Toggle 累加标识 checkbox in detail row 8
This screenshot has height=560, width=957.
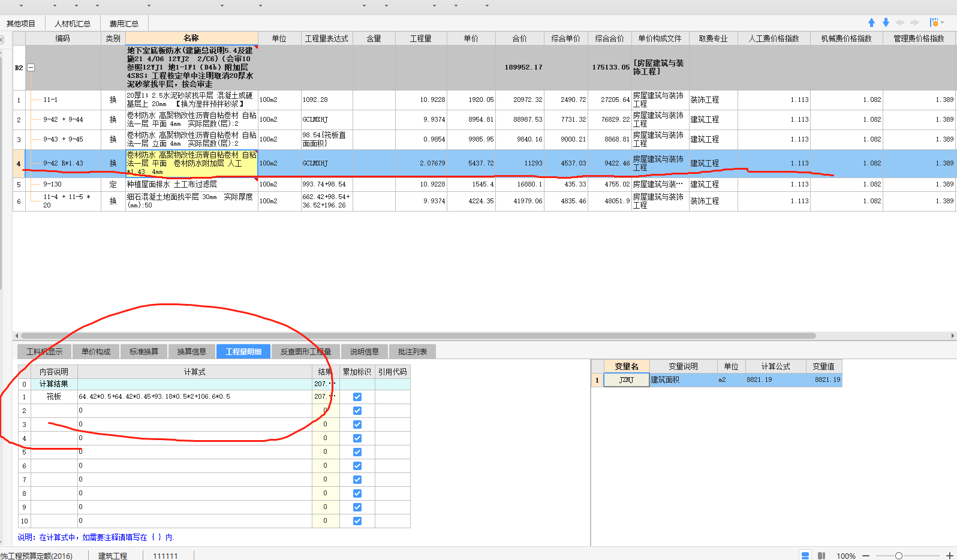(x=357, y=493)
